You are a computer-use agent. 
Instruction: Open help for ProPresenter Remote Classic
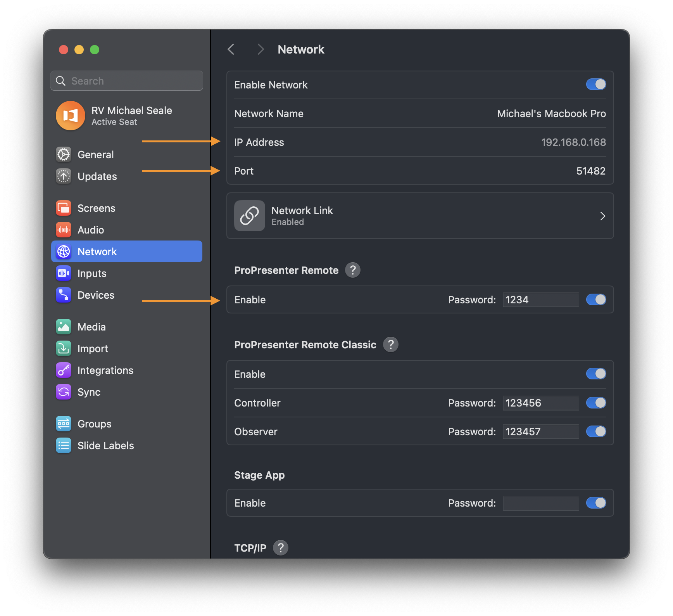coord(391,344)
